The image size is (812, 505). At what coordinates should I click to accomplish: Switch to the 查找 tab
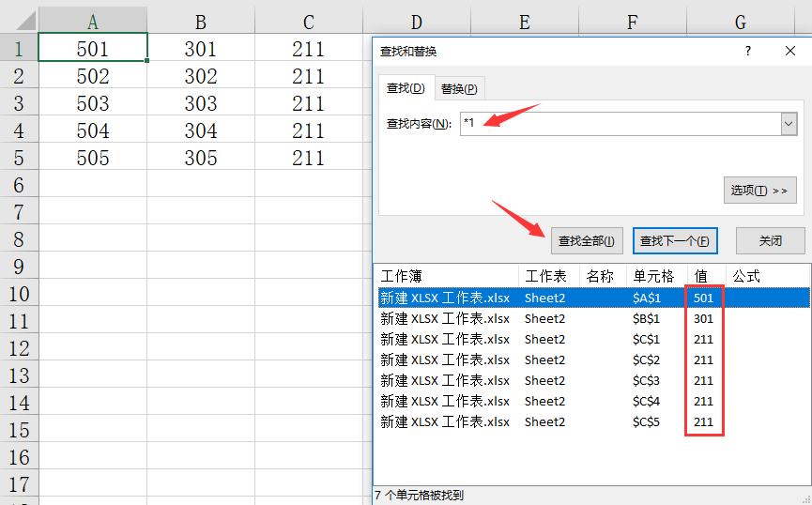[x=406, y=88]
